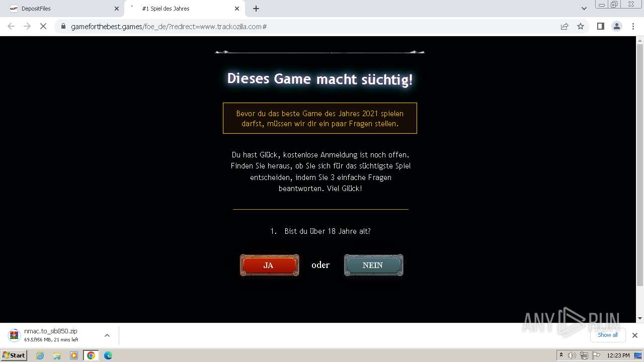Toggle the browser side panel
644x362 pixels.
600,26
